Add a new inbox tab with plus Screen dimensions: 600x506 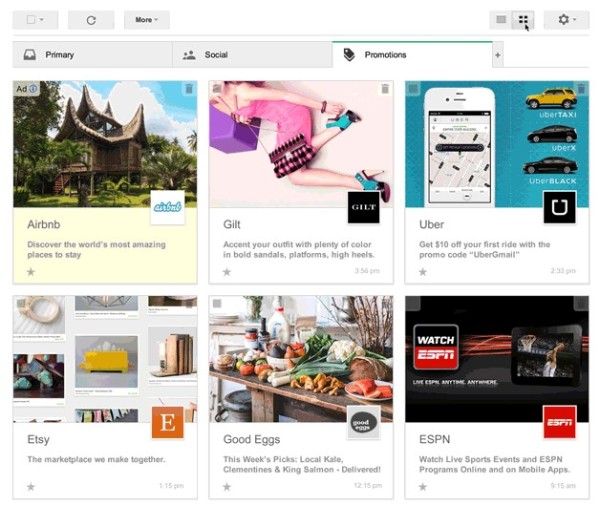click(497, 55)
